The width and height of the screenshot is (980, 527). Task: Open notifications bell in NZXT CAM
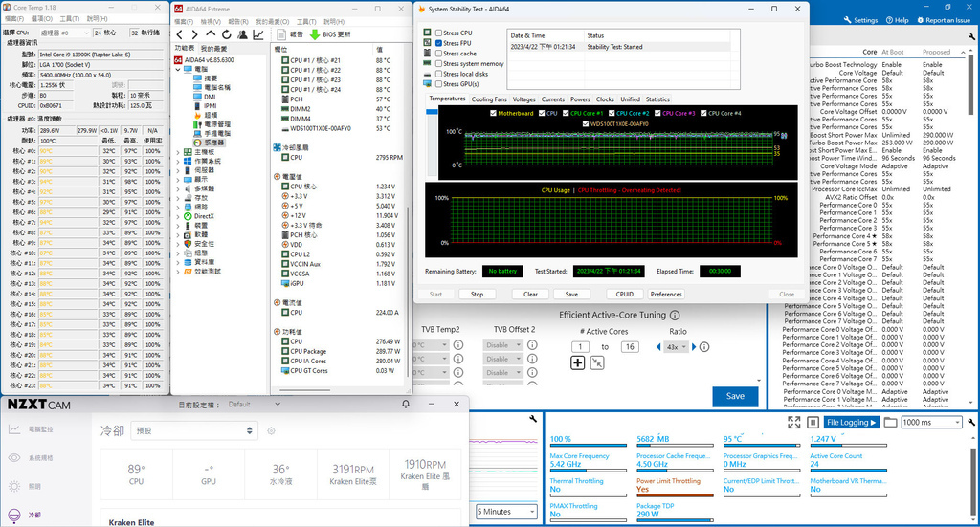coord(406,404)
